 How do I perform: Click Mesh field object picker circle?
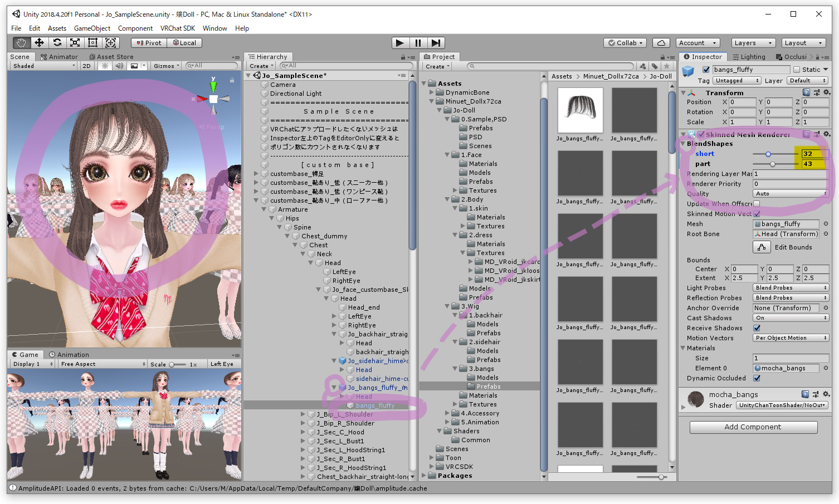pyautogui.click(x=826, y=224)
